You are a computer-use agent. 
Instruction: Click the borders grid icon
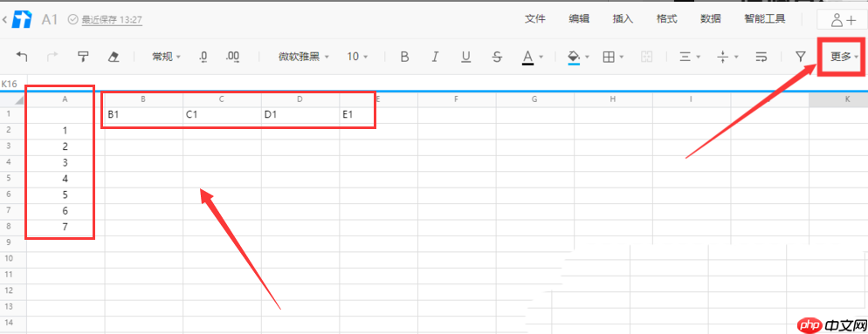coord(609,57)
